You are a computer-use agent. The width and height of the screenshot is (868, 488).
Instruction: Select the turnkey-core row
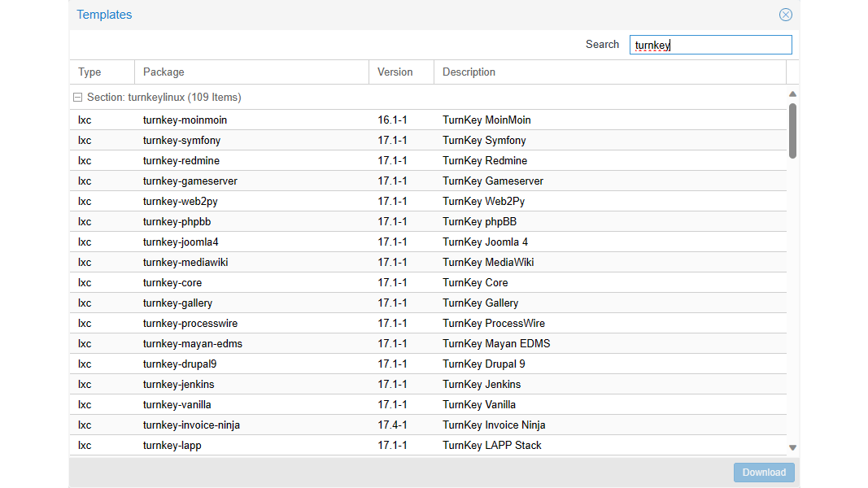tap(172, 283)
